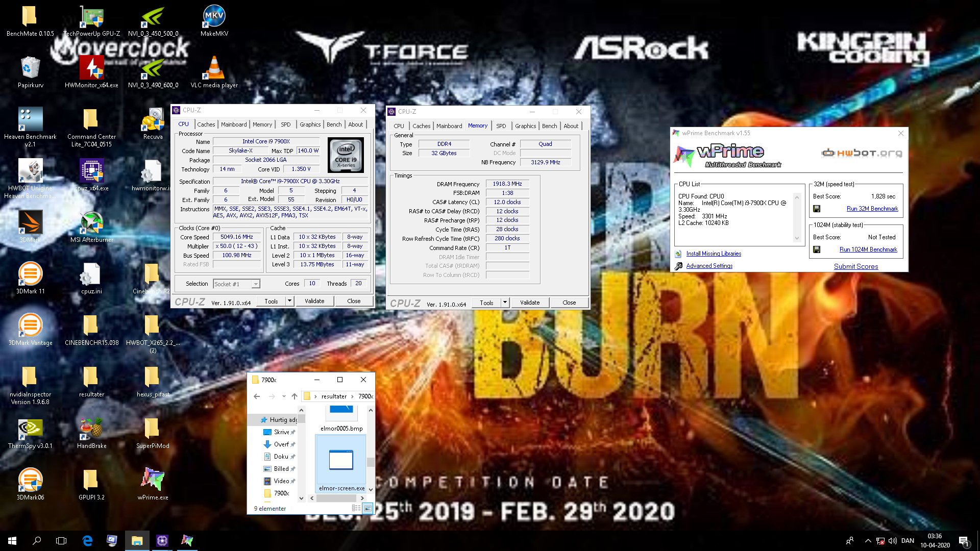Click DAN input language indicator
Viewport: 980px width, 551px height.
(x=908, y=541)
